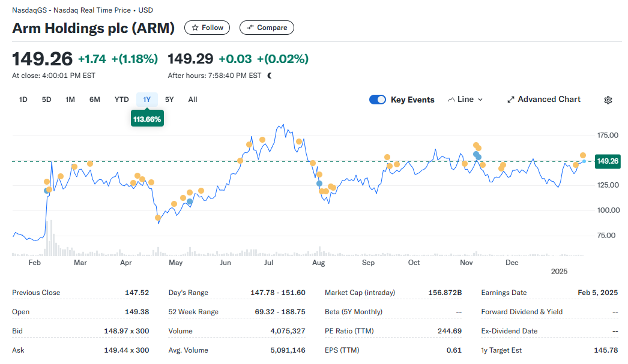This screenshot has height=364, width=628.
Task: Click the line chart type icon
Action: pyautogui.click(x=451, y=100)
